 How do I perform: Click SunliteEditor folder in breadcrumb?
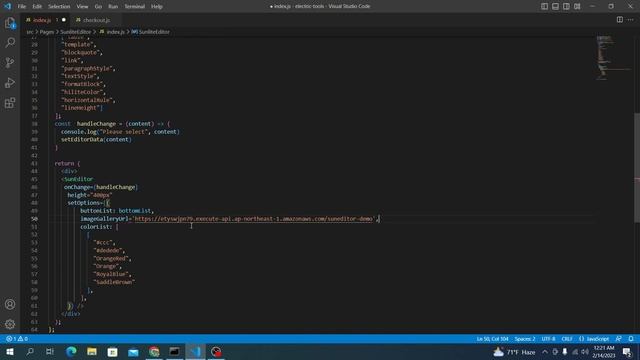point(76,32)
